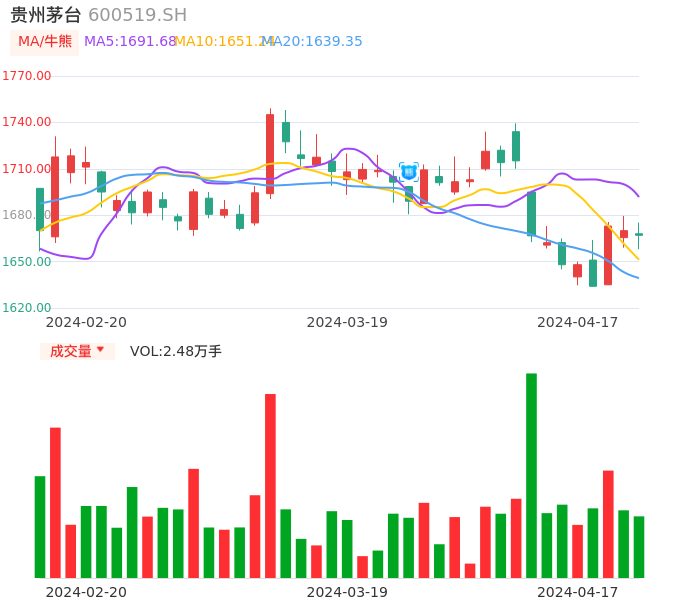686x606 pixels.
Task: Toggle the MA/牛熊 indicator button
Action: click(x=45, y=42)
